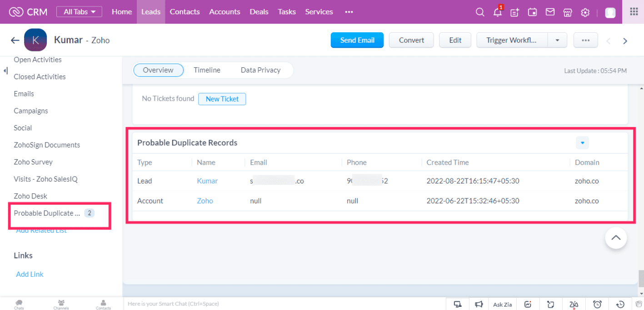Click the Edit button
Viewport: 644px width, 310px height.
point(455,40)
